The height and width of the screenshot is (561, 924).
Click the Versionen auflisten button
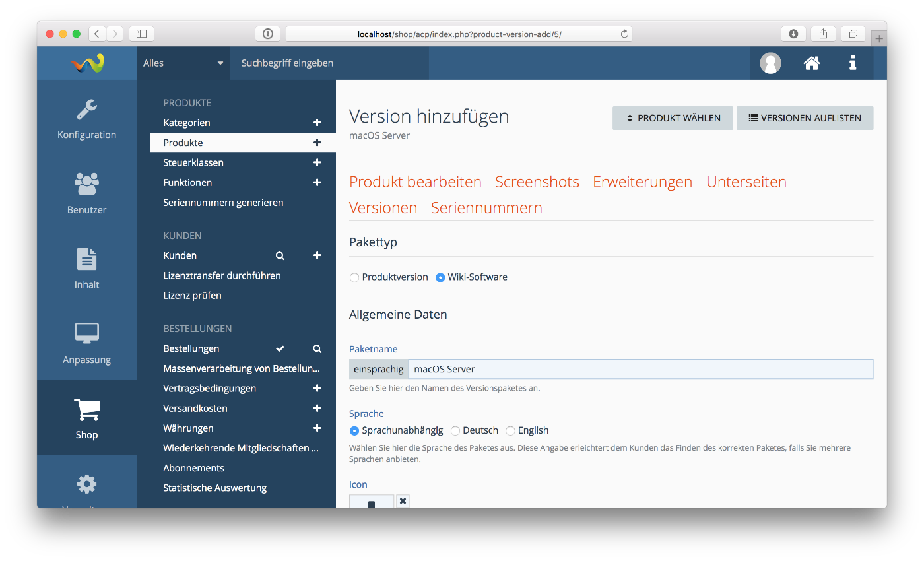[x=805, y=118]
